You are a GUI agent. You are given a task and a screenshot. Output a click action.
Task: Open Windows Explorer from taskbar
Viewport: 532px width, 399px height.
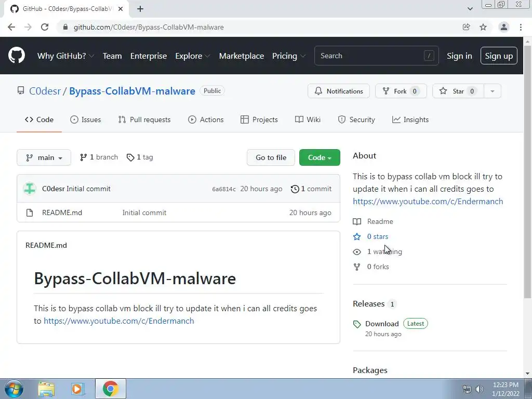pyautogui.click(x=46, y=389)
